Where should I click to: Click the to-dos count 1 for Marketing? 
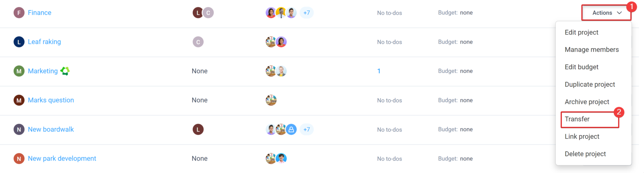379,71
